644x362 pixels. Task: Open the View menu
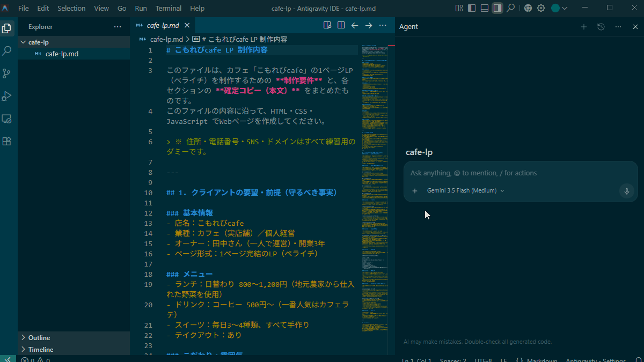pyautogui.click(x=101, y=8)
